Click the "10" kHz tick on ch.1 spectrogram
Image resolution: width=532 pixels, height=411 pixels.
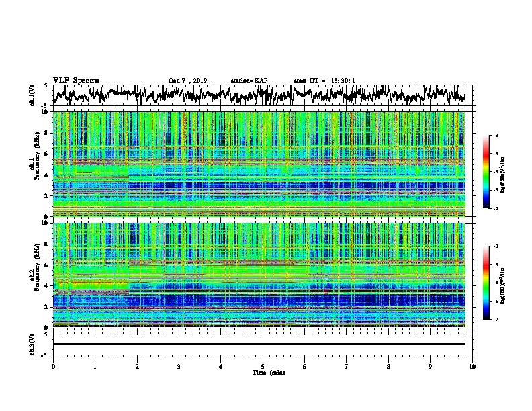46,112
